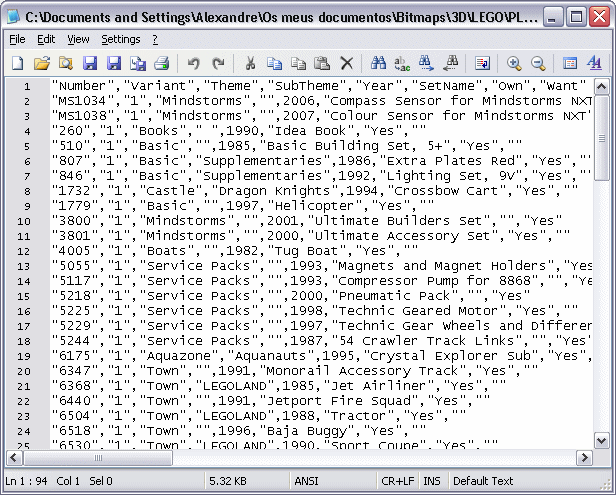
Task: Click the Save Copy double-floppy icon
Action: pyautogui.click(x=138, y=63)
